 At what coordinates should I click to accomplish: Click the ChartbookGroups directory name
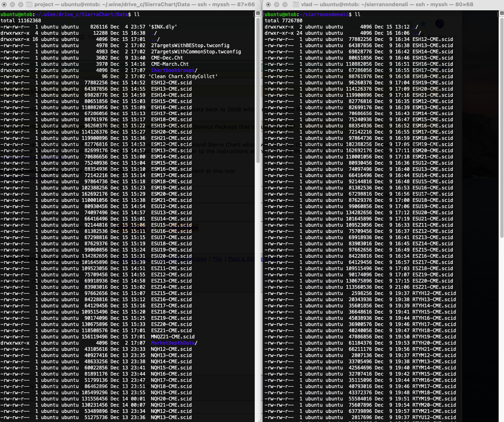173,70
